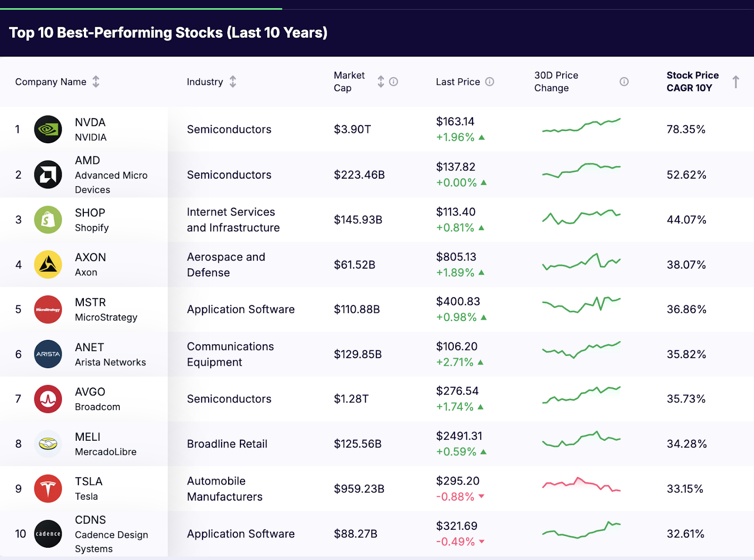The height and width of the screenshot is (560, 754).
Task: Click the 32.61% CAGR value
Action: coord(685,534)
